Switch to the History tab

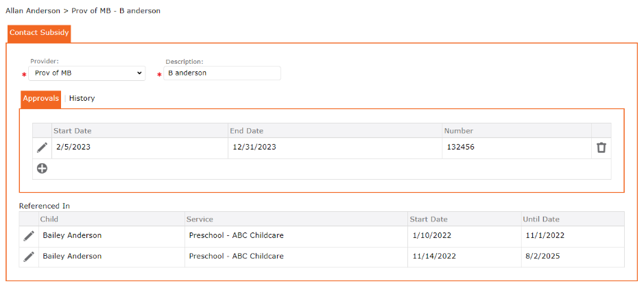point(82,99)
